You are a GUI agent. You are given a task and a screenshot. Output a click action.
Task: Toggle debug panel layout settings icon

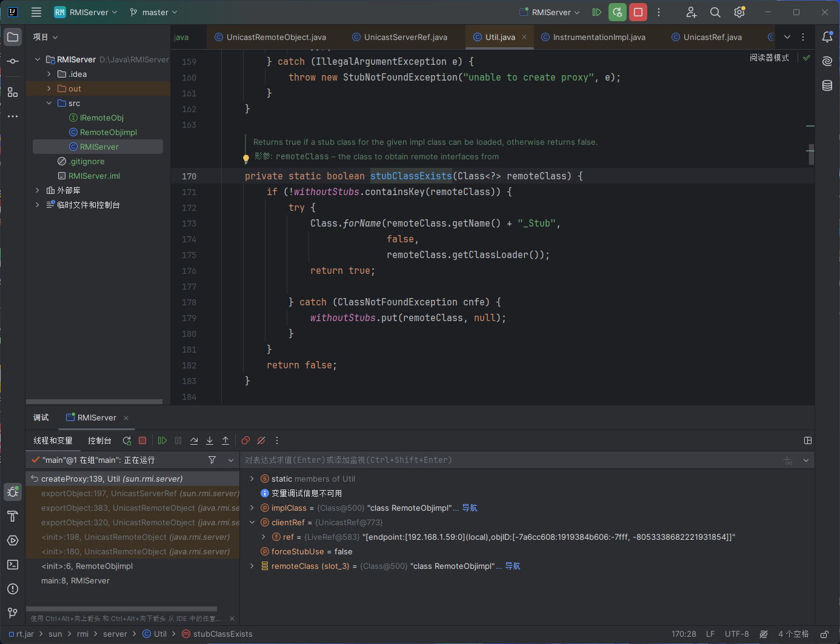(807, 440)
